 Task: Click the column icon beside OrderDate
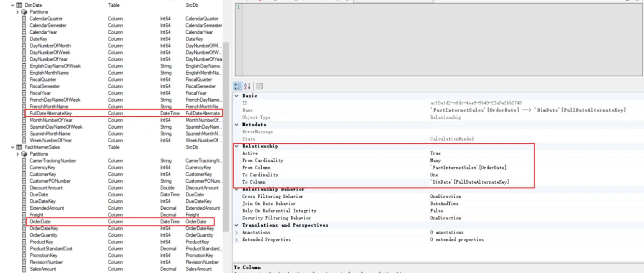(24, 222)
